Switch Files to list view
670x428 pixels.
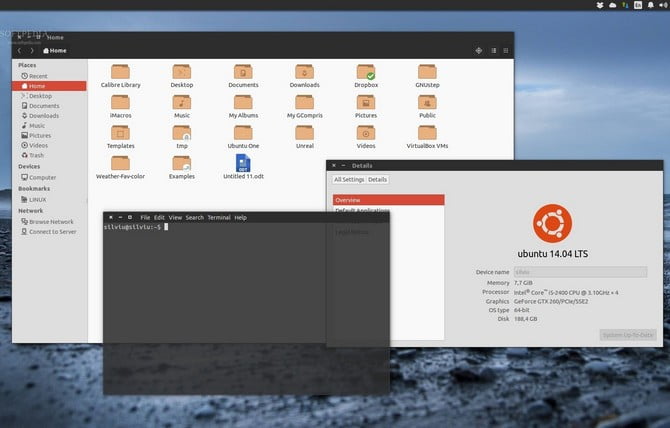(x=494, y=50)
